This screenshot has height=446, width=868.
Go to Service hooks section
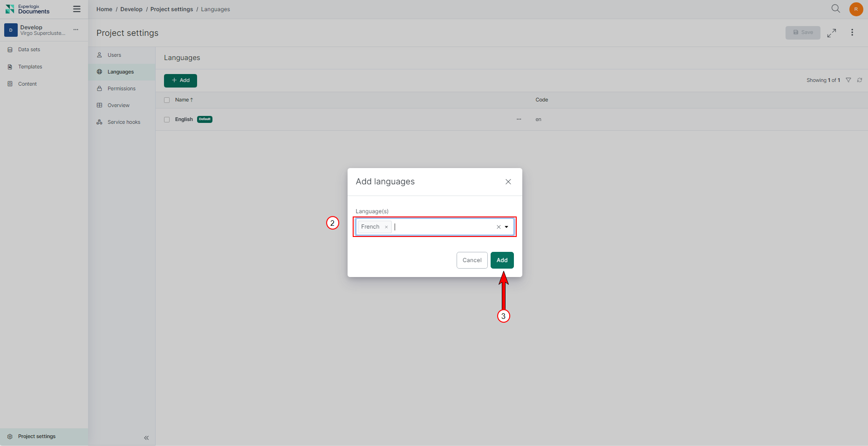pyautogui.click(x=123, y=122)
